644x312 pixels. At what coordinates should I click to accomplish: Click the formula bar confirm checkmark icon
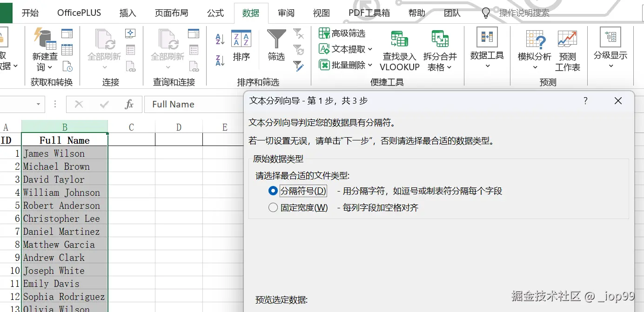click(104, 104)
